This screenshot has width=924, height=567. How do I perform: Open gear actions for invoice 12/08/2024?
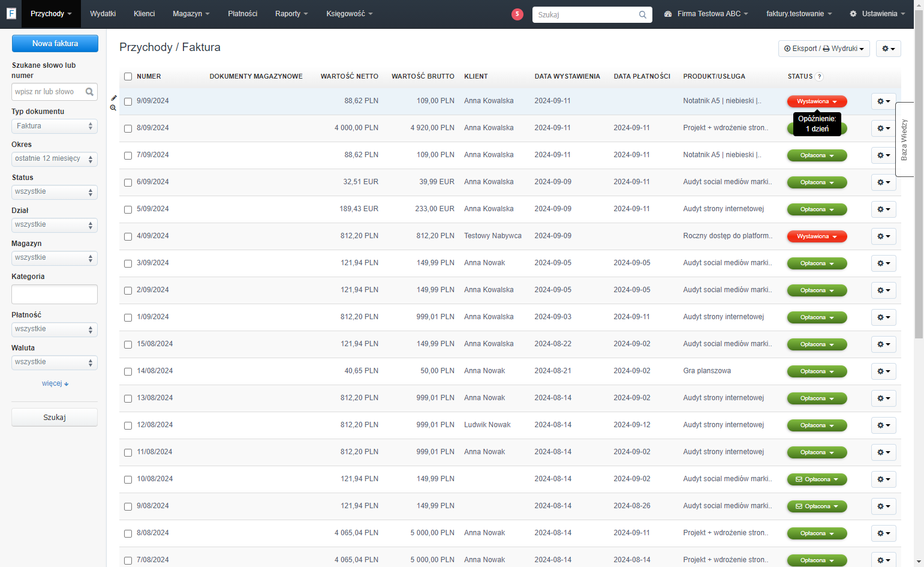[883, 425]
